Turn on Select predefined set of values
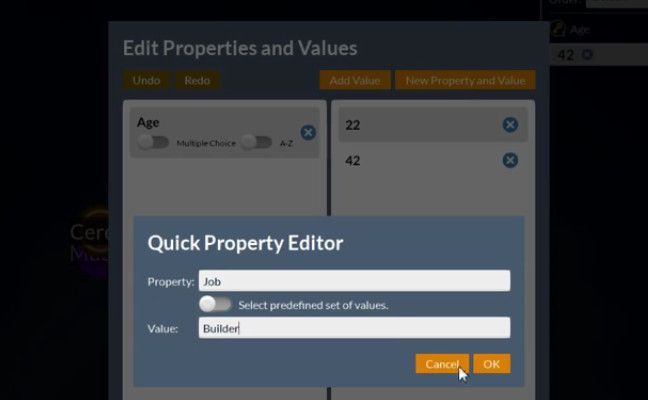The image size is (648, 400). [214, 304]
